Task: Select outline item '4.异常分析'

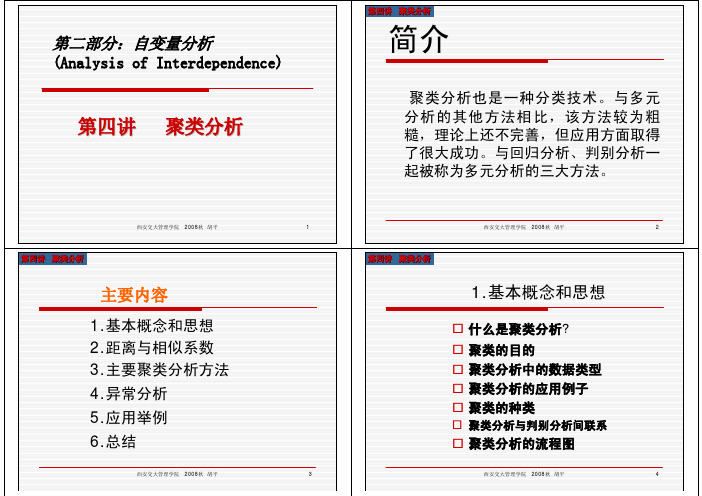Action: [128, 393]
